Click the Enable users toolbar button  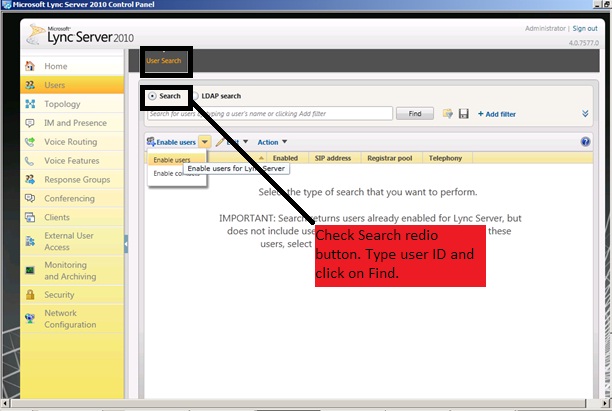[171, 142]
